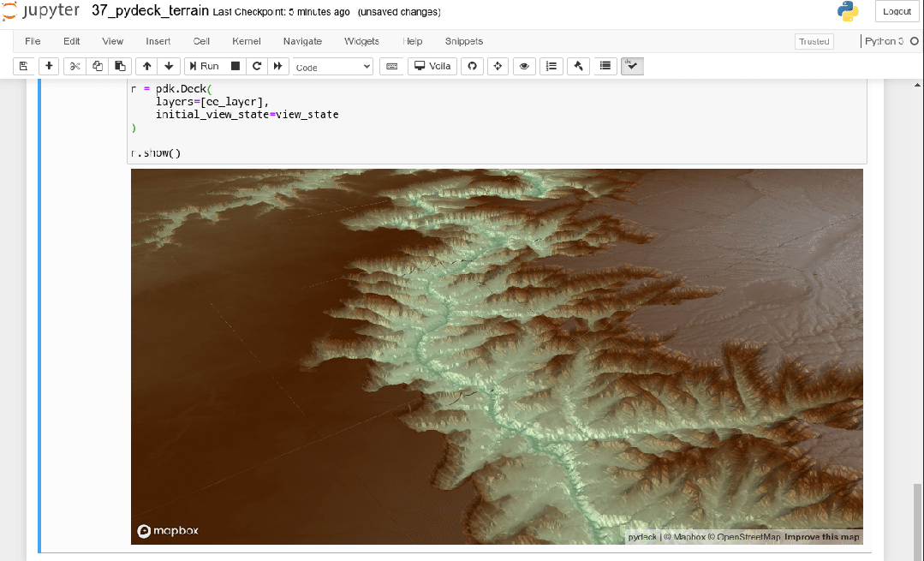Restart the kernel using the circular arrow

pyautogui.click(x=256, y=66)
